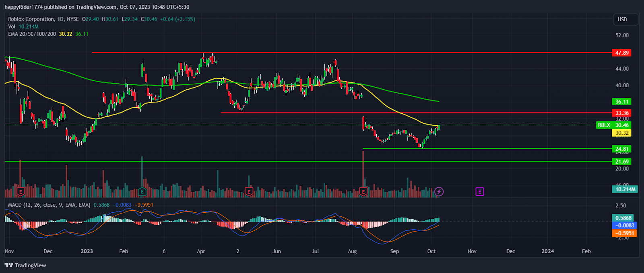This screenshot has height=273, width=644.
Task: Click the 2.50 MACD scale value
Action: pos(621,205)
